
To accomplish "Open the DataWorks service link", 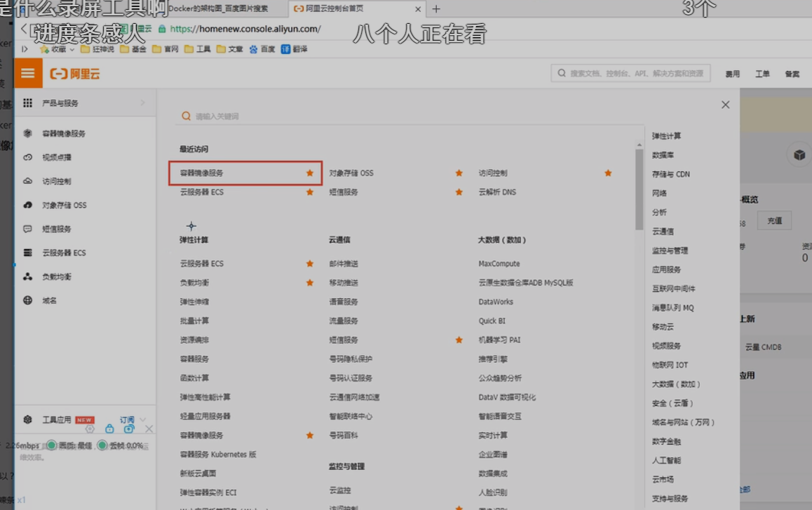I will point(496,302).
